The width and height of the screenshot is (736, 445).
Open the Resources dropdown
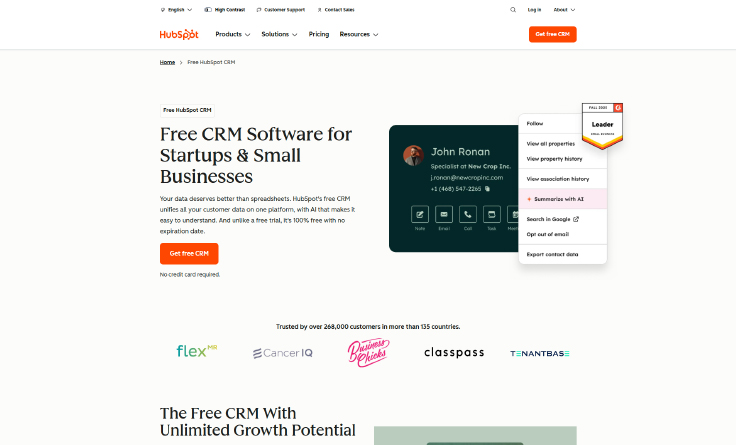tap(359, 34)
